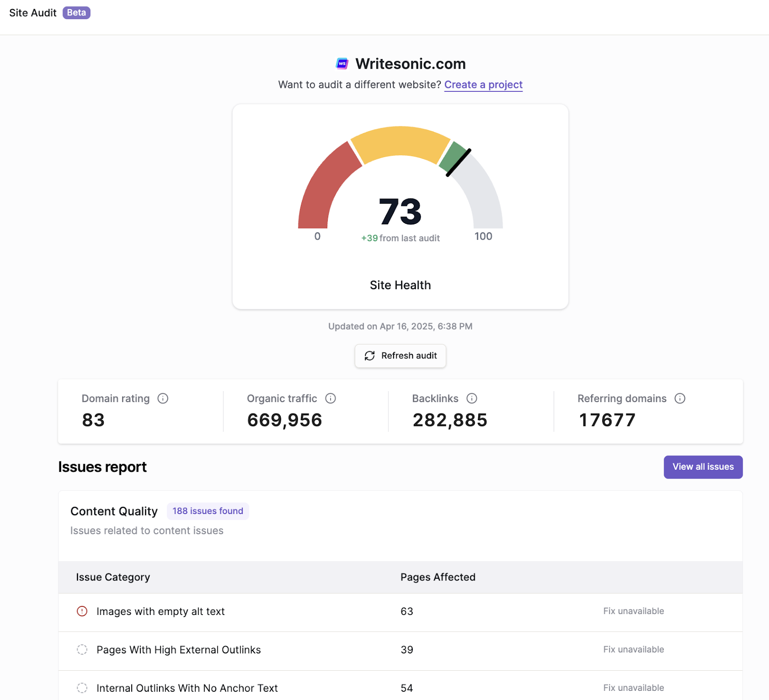The width and height of the screenshot is (769, 700).
Task: Click the Domain rating info icon
Action: (x=163, y=398)
